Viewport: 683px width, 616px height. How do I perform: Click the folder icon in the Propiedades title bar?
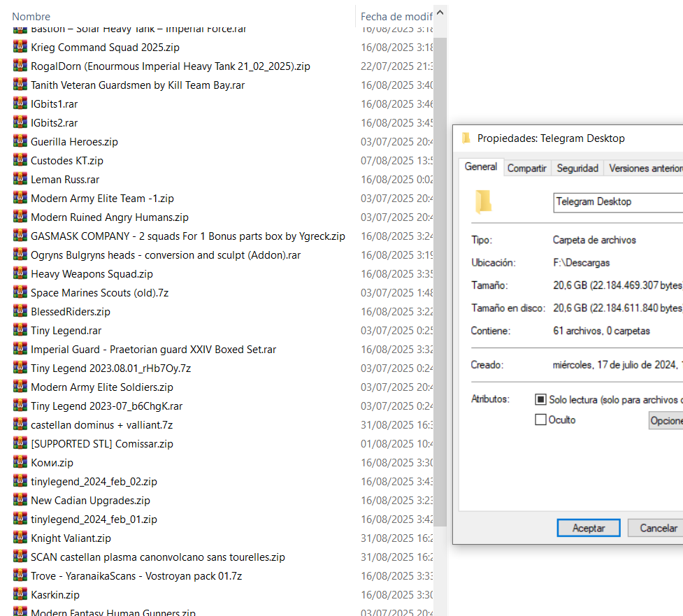tap(466, 138)
